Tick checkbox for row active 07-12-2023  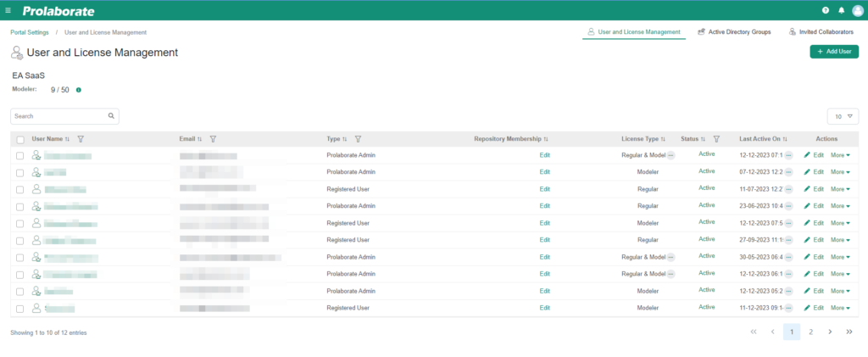click(x=20, y=173)
